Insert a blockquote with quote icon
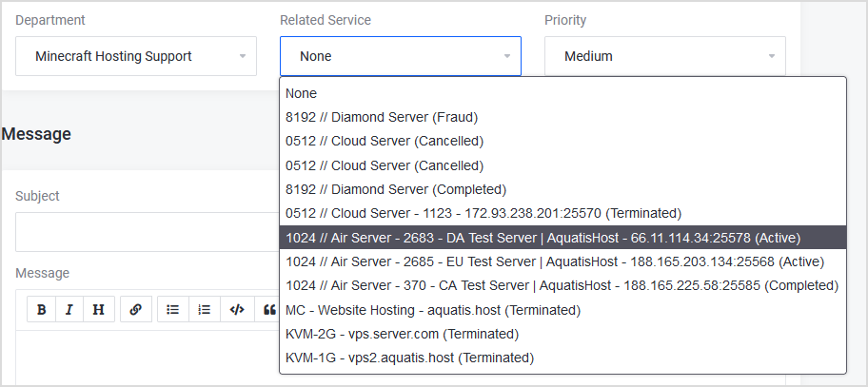Image resolution: width=868 pixels, height=387 pixels. pos(268,309)
